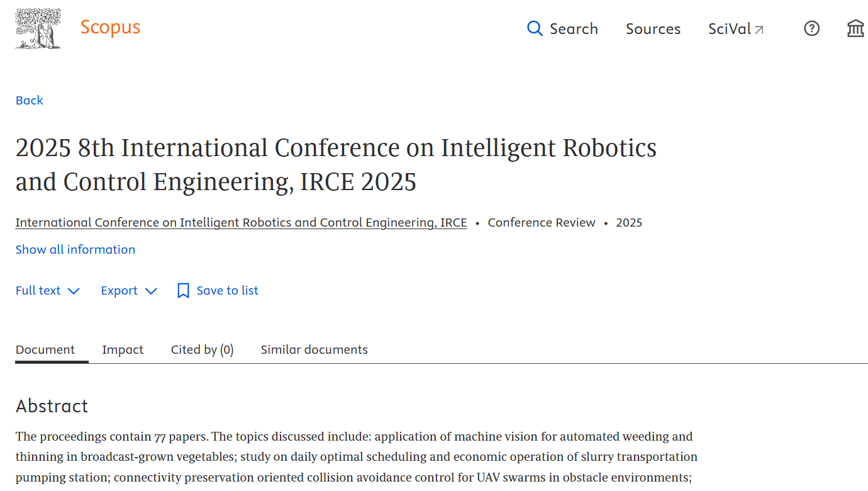Click the magnifying glass search icon
Image resolution: width=868 pixels, height=491 pixels.
click(x=535, y=28)
